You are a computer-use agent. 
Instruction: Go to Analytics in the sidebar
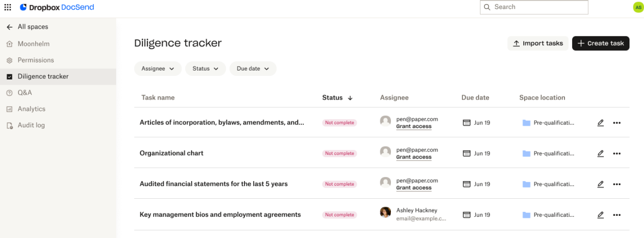pos(31,109)
